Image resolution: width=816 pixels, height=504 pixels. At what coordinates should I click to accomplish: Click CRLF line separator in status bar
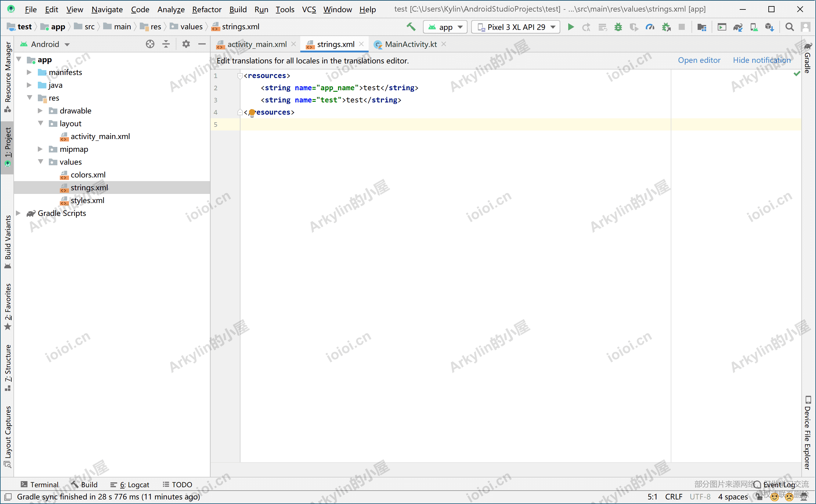tap(673, 497)
